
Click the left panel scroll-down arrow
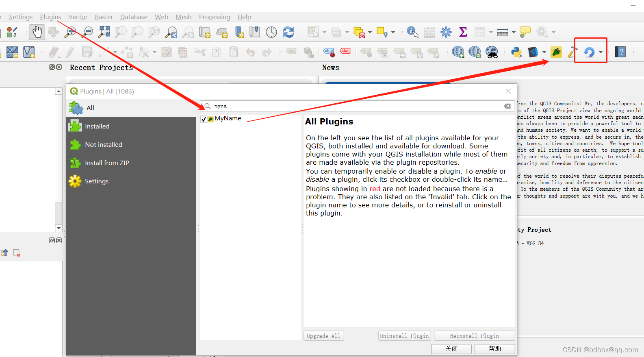(59, 228)
